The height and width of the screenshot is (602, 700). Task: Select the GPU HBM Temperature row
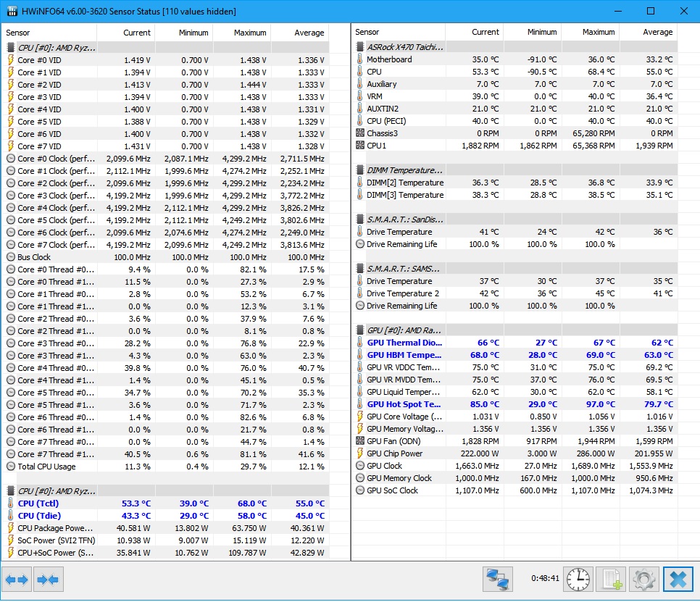(515, 355)
